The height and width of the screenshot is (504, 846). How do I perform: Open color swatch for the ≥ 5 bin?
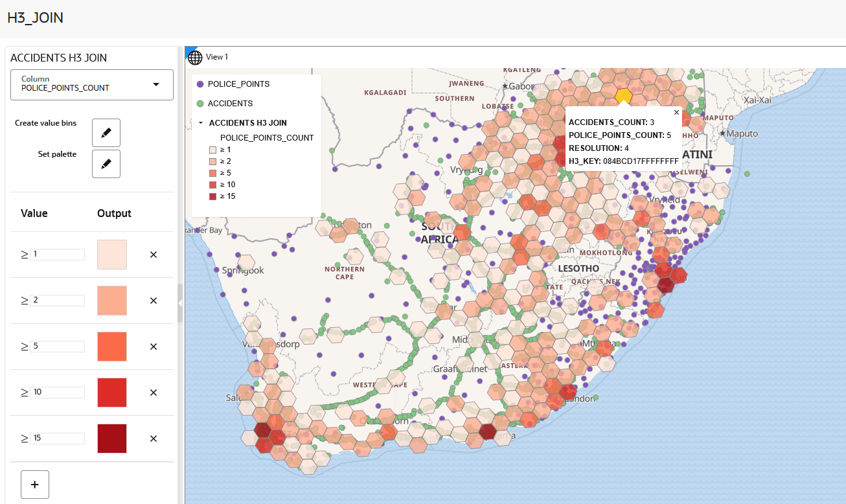112,347
